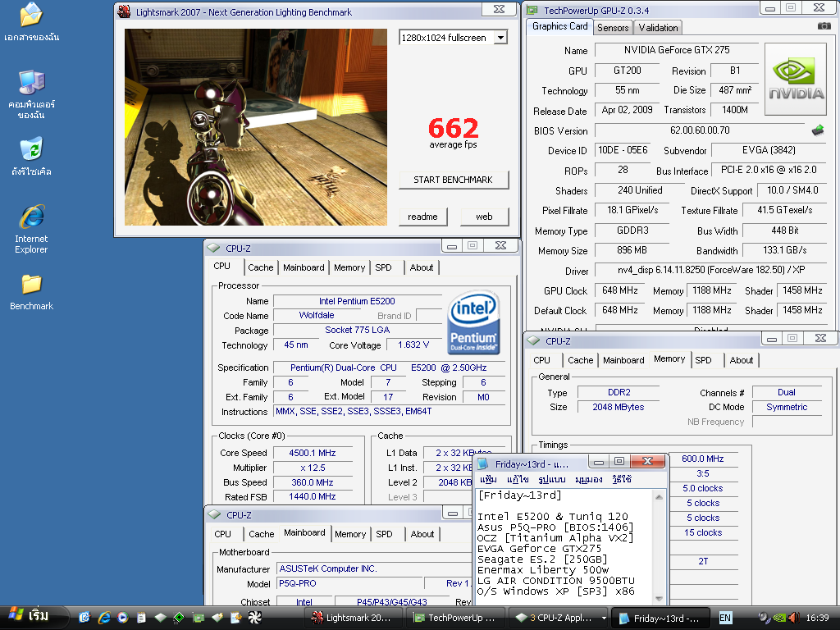Click the GPU Name field NVIDIA GeForce GTX 275
Image resolution: width=840 pixels, height=630 pixels.
tap(677, 50)
